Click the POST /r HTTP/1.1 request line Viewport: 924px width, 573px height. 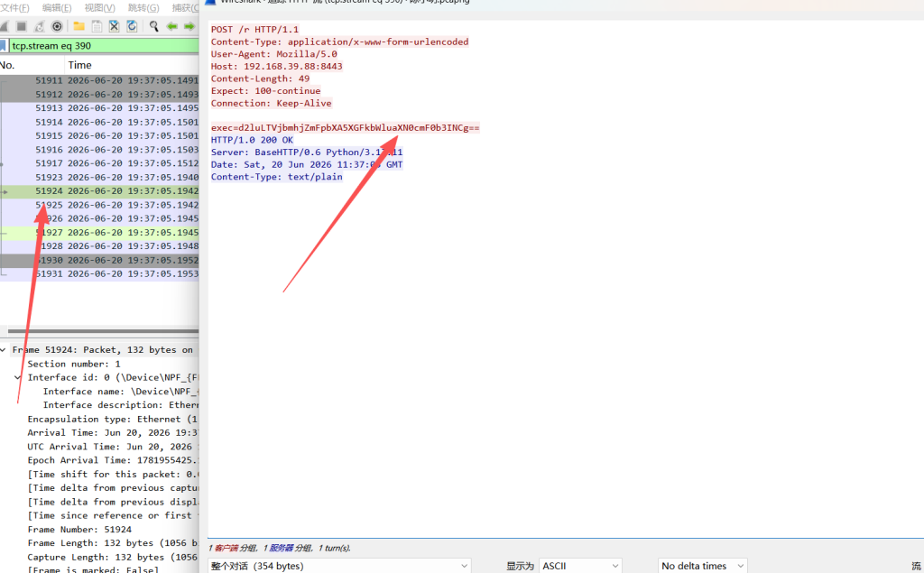point(254,30)
